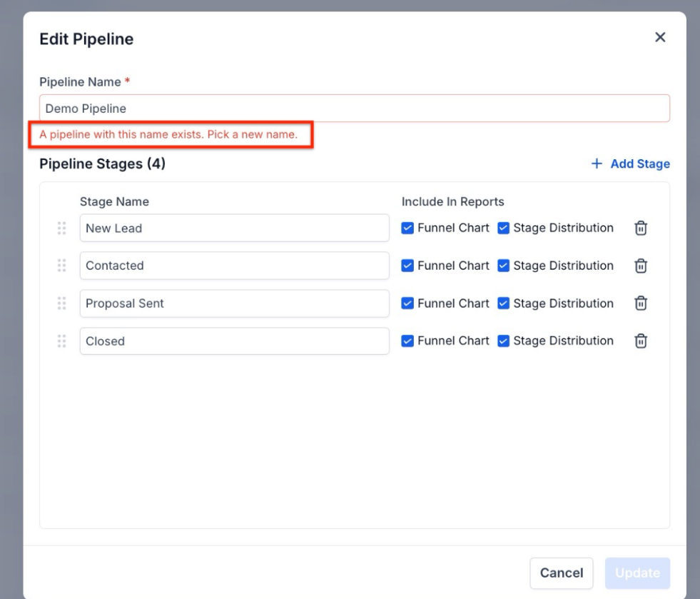The width and height of the screenshot is (700, 599).
Task: Remove the Proposal Sent stage
Action: (x=641, y=303)
